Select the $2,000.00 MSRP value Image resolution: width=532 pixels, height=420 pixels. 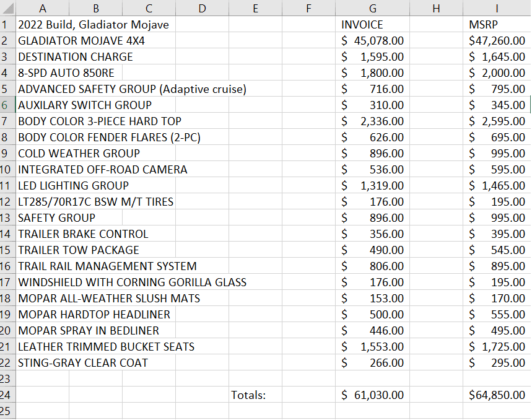[x=497, y=72]
